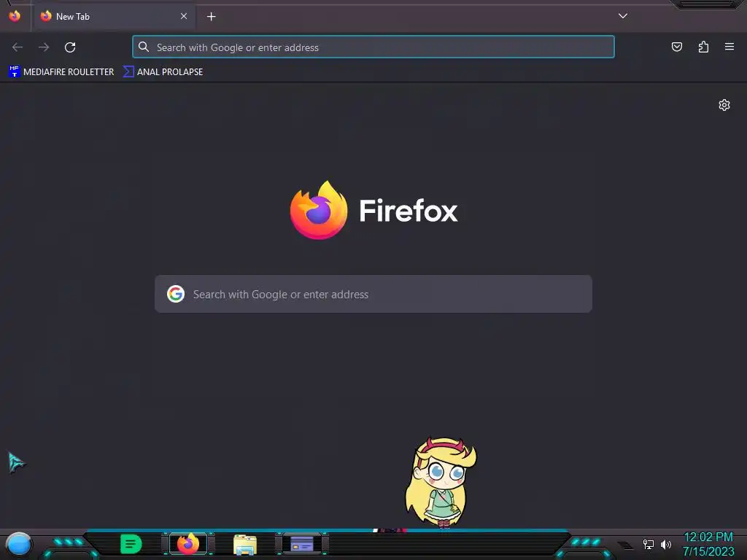Click the magnifier icon in address bar
Image resolution: width=747 pixels, height=560 pixels.
coord(144,47)
